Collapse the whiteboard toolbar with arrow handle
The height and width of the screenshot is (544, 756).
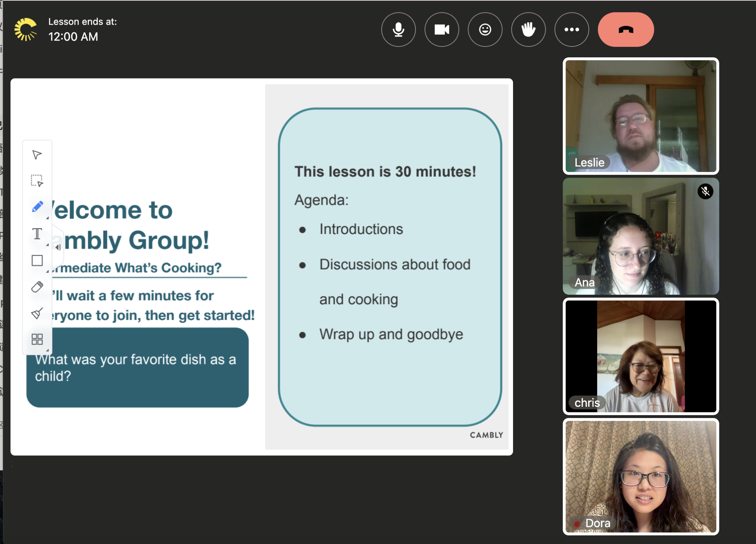pyautogui.click(x=58, y=248)
